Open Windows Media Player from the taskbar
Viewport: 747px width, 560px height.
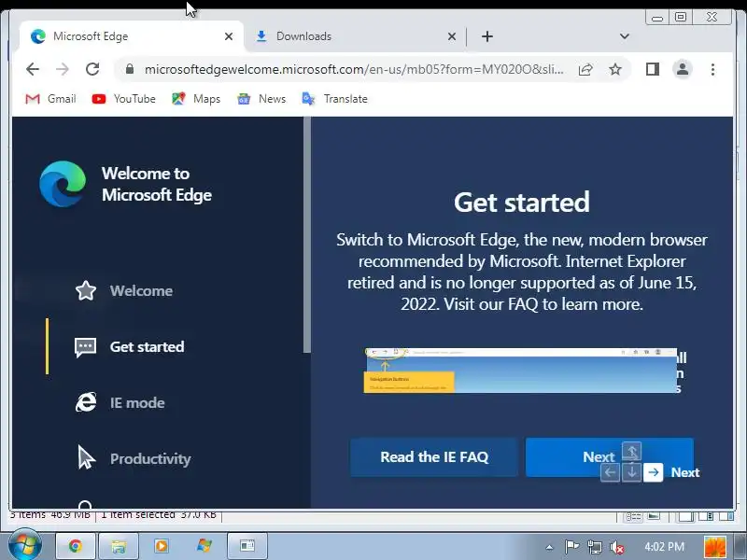pos(161,546)
